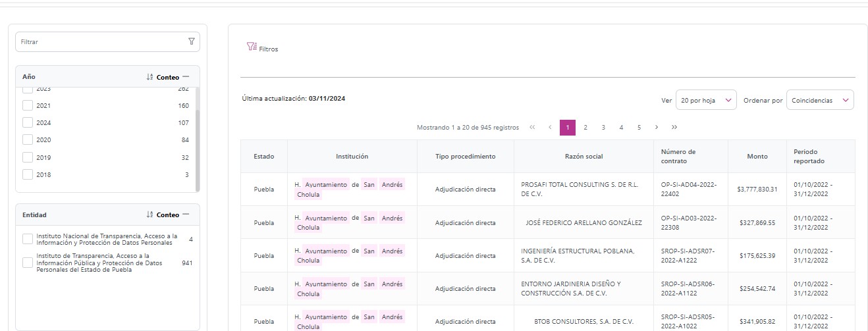Go to the next results page arrow

pyautogui.click(x=657, y=127)
